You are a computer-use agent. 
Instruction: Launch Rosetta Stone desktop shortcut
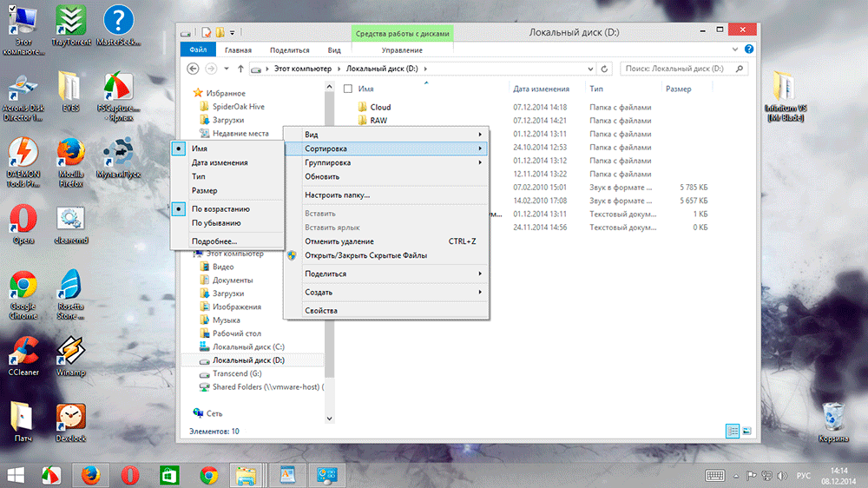coord(70,294)
